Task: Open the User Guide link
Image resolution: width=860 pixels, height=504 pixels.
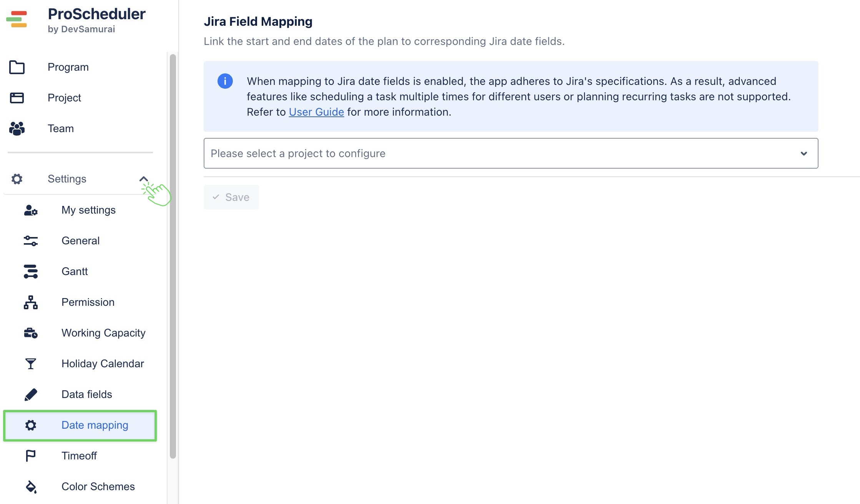Action: [x=316, y=112]
